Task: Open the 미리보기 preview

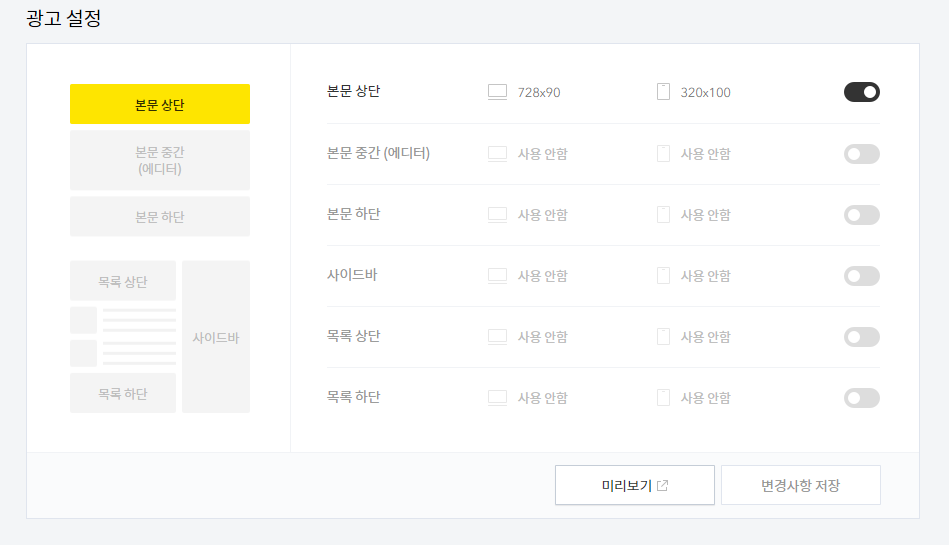Action: 635,485
